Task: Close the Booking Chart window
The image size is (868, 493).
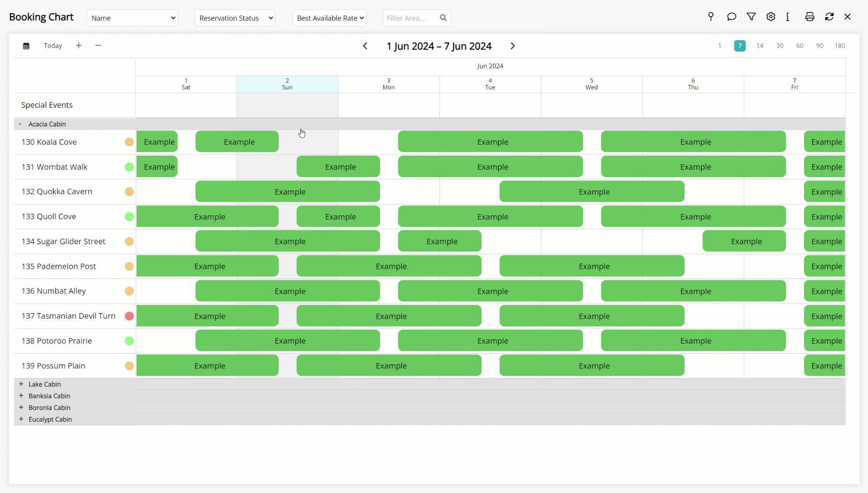Action: pyautogui.click(x=847, y=17)
